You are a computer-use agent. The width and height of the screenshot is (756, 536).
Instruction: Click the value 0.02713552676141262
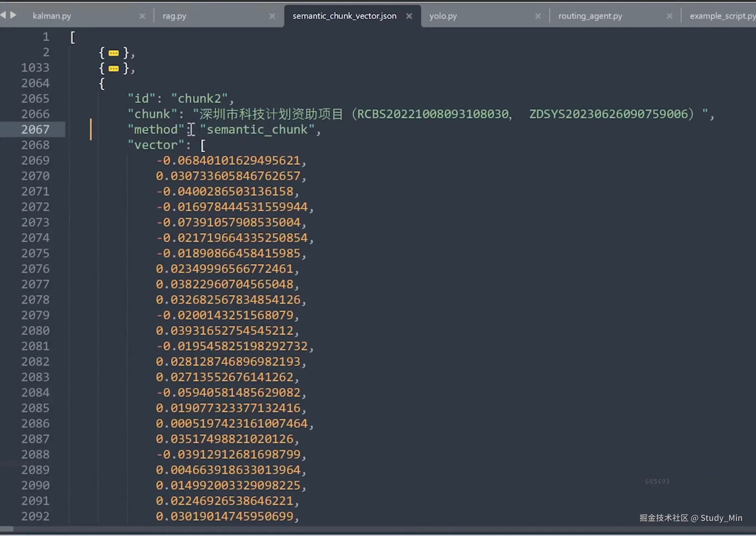coord(224,377)
